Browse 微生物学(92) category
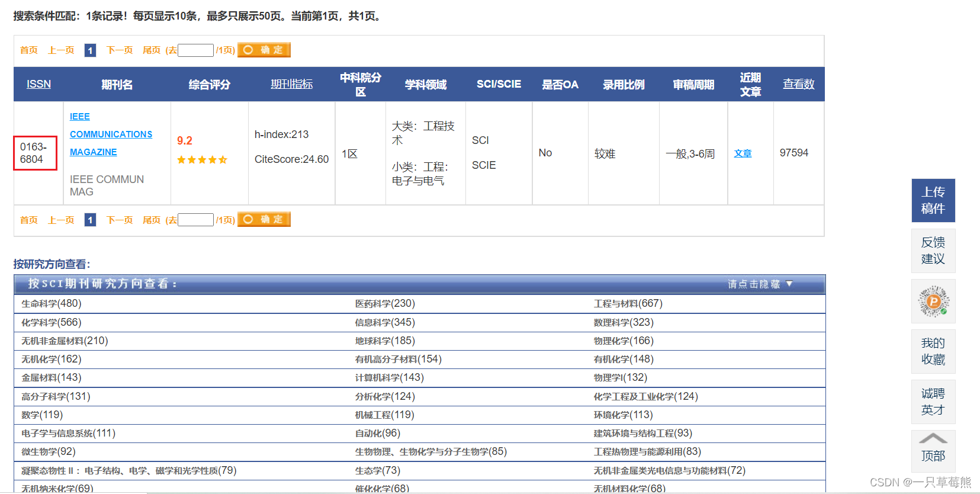 pyautogui.click(x=49, y=452)
